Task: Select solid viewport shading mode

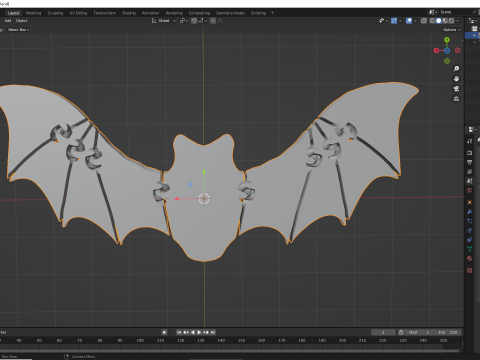Action: [x=439, y=21]
